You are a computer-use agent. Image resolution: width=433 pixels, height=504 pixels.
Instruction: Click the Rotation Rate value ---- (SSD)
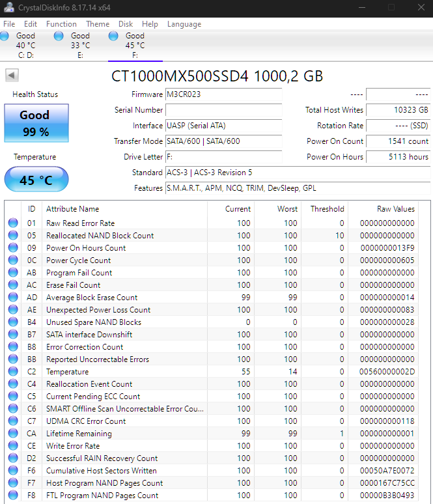398,126
